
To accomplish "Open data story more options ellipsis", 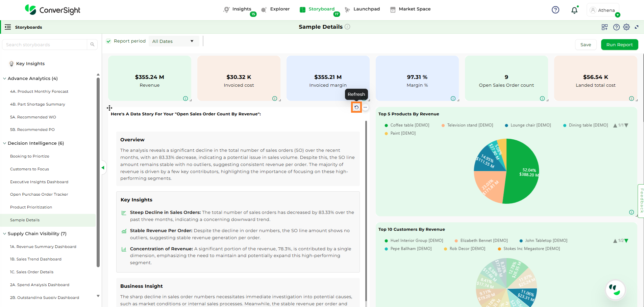I will (365, 108).
